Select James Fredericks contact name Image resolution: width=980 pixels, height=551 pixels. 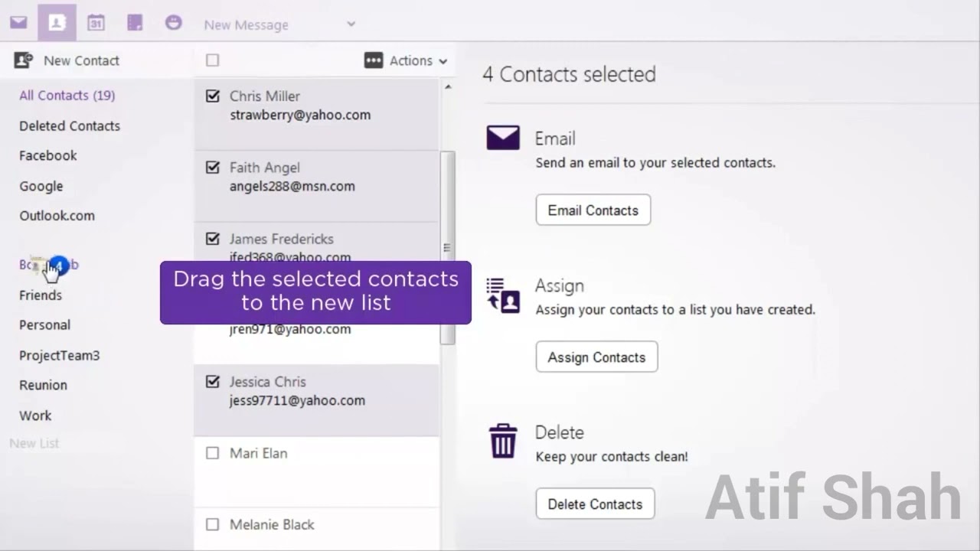(x=282, y=239)
